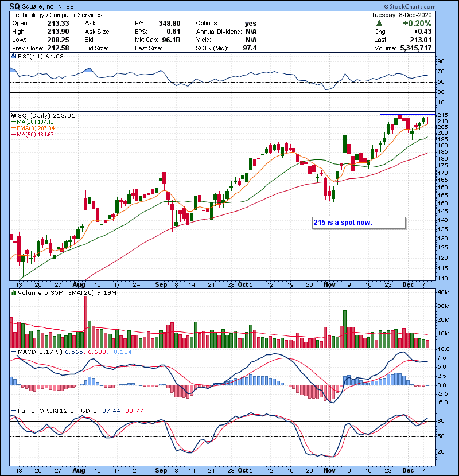Click the tall red volume spike in August
This screenshot has width=459, height=476.
(x=85, y=322)
